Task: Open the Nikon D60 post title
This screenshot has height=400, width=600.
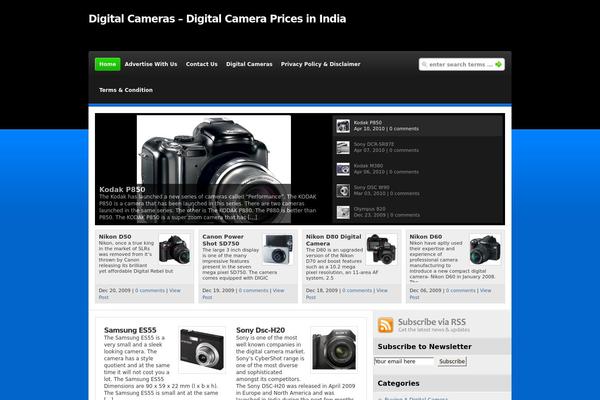Action: coord(426,237)
